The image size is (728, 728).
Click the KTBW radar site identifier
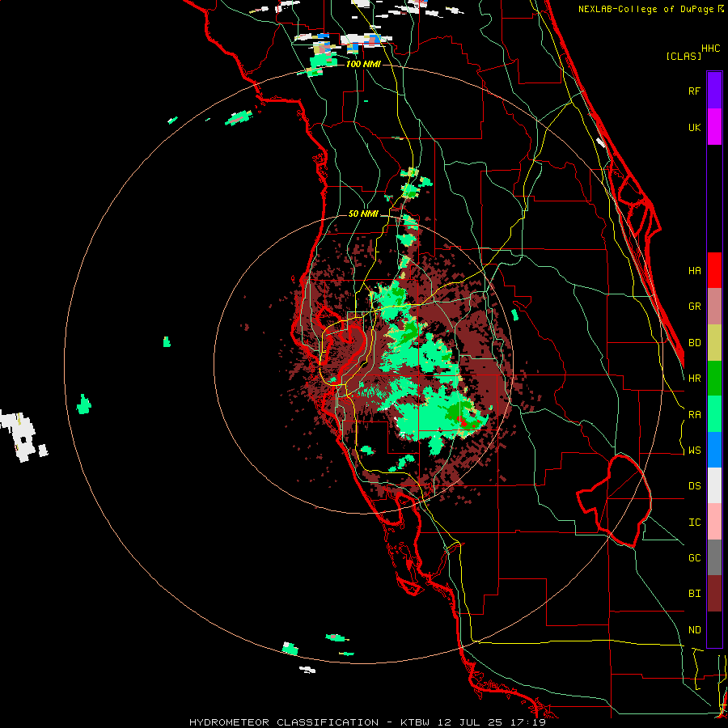pyautogui.click(x=415, y=722)
